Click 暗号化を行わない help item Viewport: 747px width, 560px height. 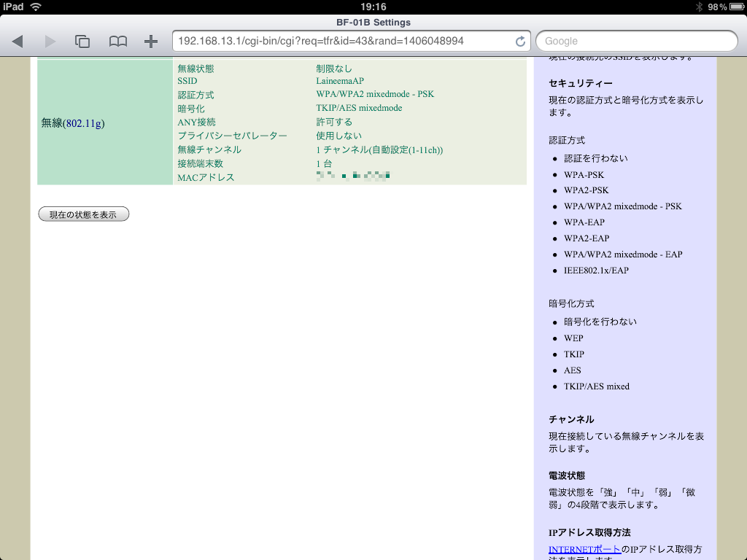click(600, 322)
